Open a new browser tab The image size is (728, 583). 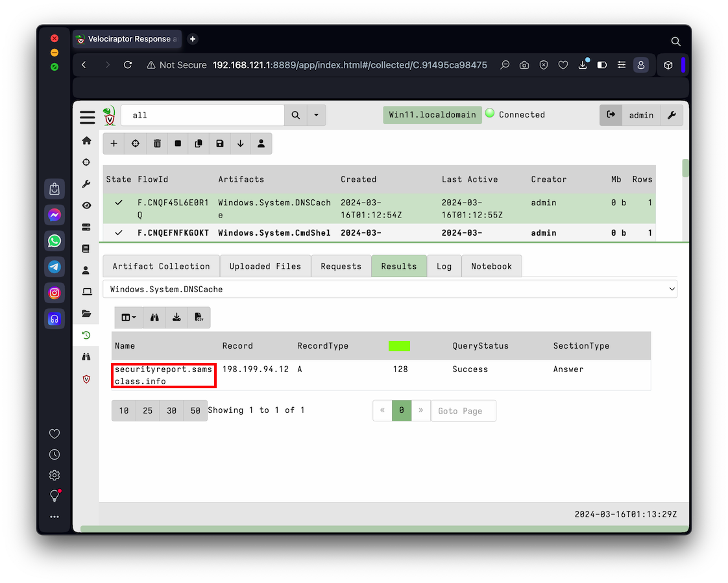[x=193, y=39]
